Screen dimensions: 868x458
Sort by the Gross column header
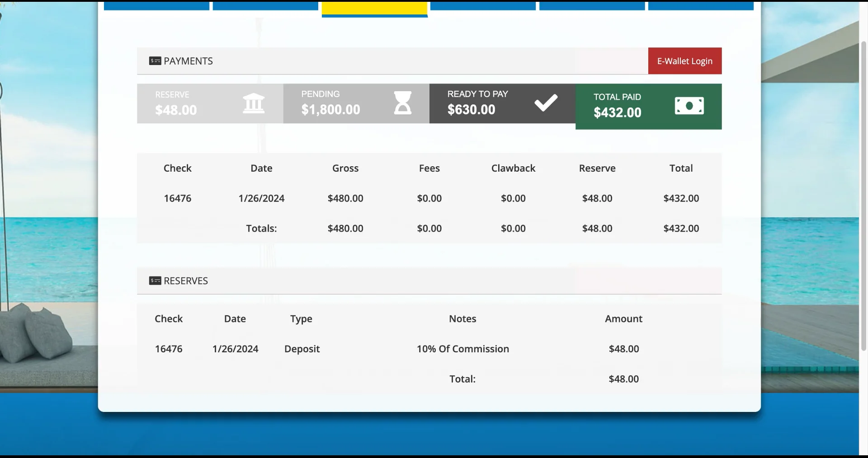pos(345,168)
